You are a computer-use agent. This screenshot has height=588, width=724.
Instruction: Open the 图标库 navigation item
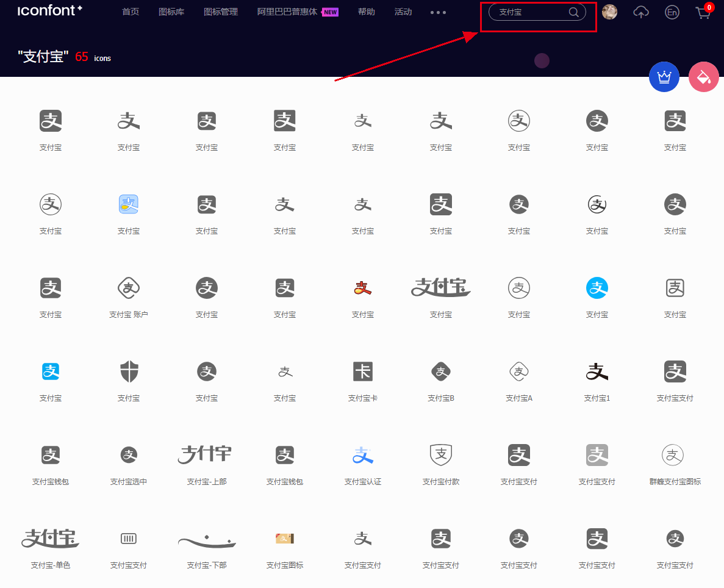click(x=171, y=11)
